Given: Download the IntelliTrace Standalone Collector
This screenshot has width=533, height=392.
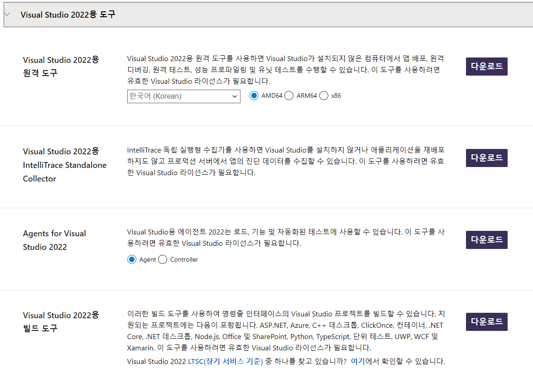Looking at the screenshot, I should pyautogui.click(x=486, y=158).
